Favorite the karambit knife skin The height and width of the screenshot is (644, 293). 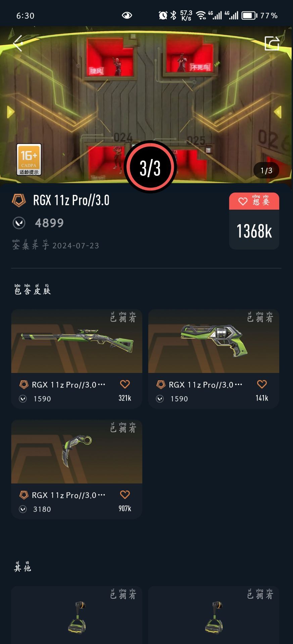pos(125,495)
